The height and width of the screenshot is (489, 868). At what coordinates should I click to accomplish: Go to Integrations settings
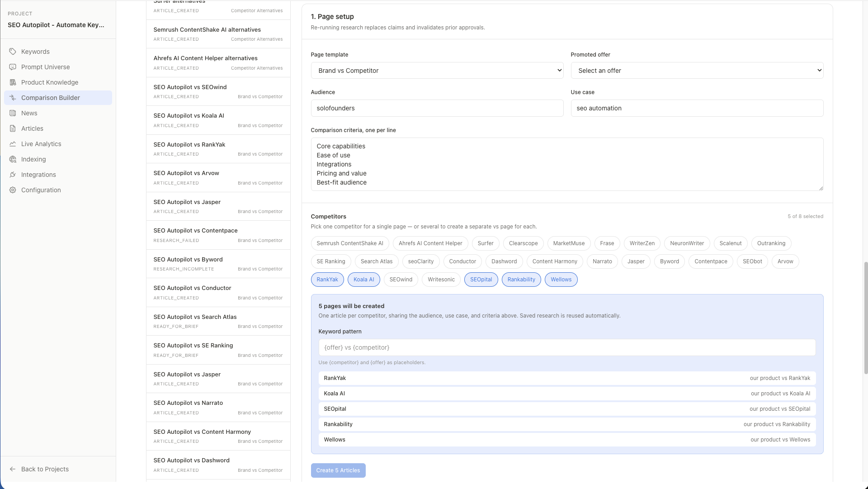click(58, 175)
